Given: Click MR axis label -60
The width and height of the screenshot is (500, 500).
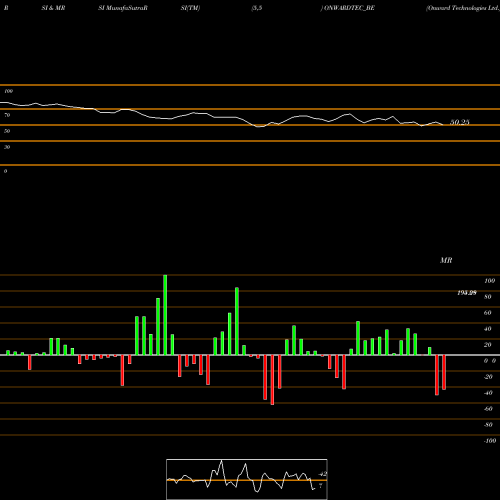Looking at the screenshot, I should pyautogui.click(x=488, y=409).
